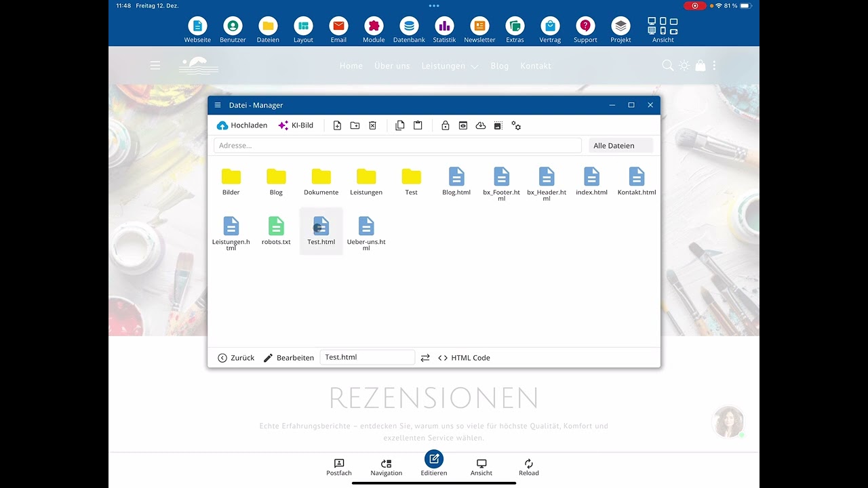This screenshot has width=868, height=488.
Task: Click the Kontakt navigation link
Action: (x=536, y=66)
